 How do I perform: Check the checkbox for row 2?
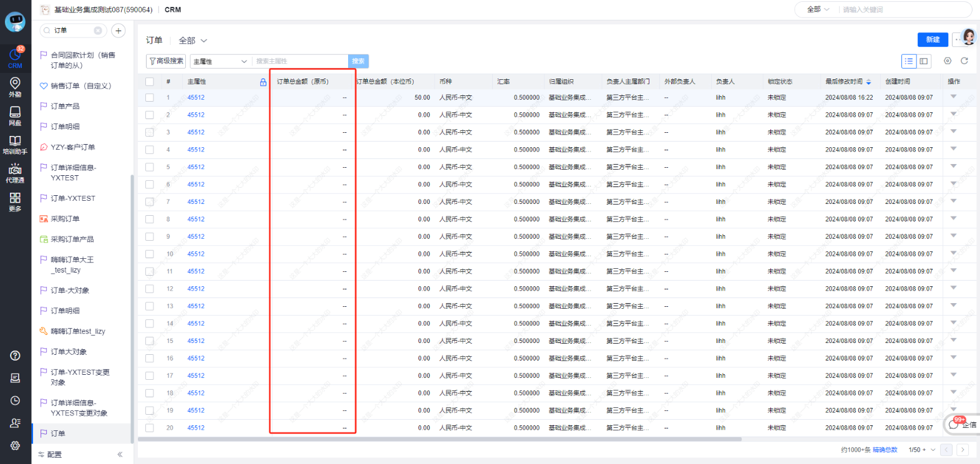150,115
